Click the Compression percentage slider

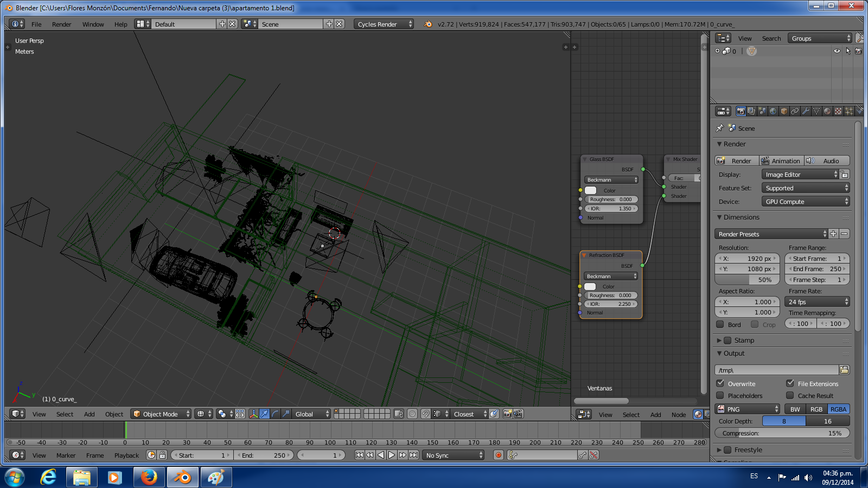(782, 433)
